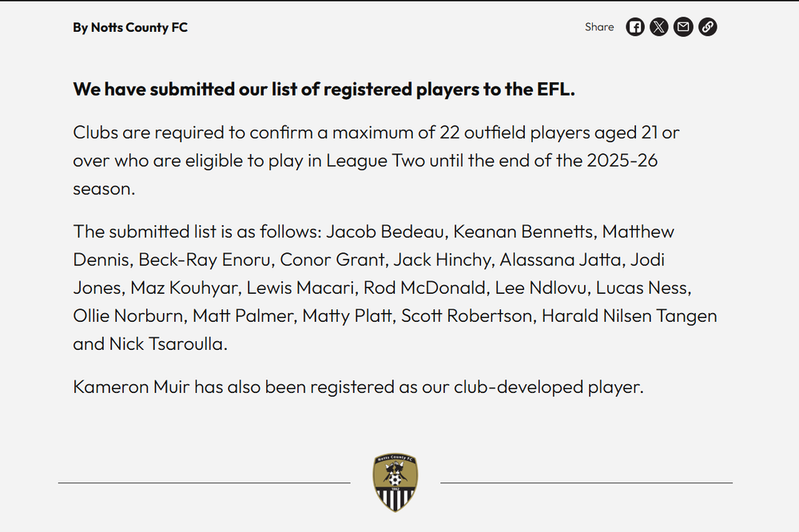
Task: Click the Notts County FC crest
Action: tap(396, 482)
